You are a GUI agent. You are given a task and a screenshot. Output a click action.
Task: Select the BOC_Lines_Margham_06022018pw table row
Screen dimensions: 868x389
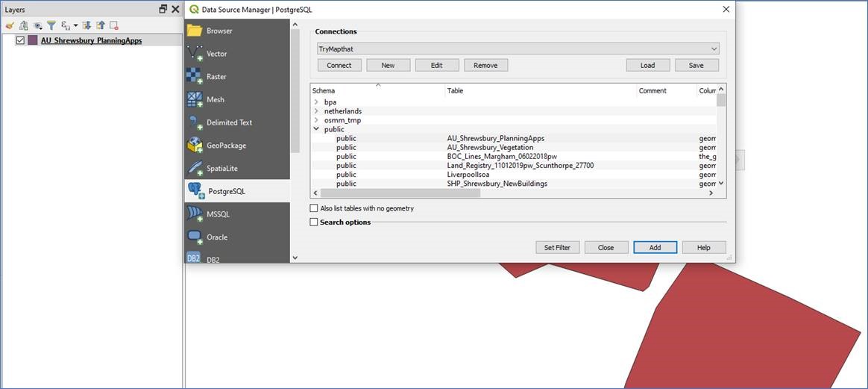pyautogui.click(x=513, y=156)
